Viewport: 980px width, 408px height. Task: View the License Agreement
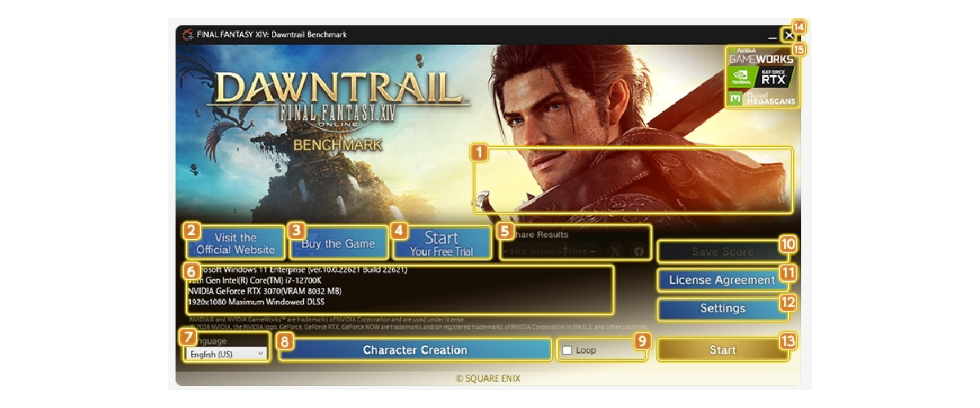click(x=723, y=280)
